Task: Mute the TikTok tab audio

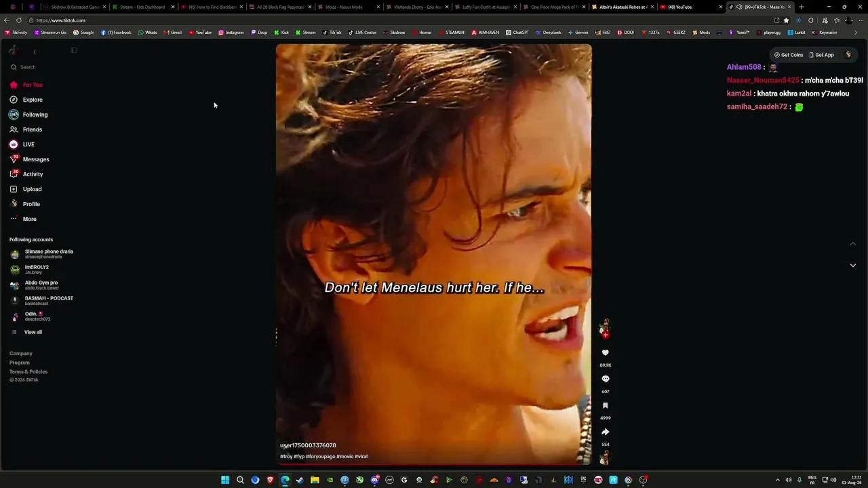Action: (x=739, y=7)
